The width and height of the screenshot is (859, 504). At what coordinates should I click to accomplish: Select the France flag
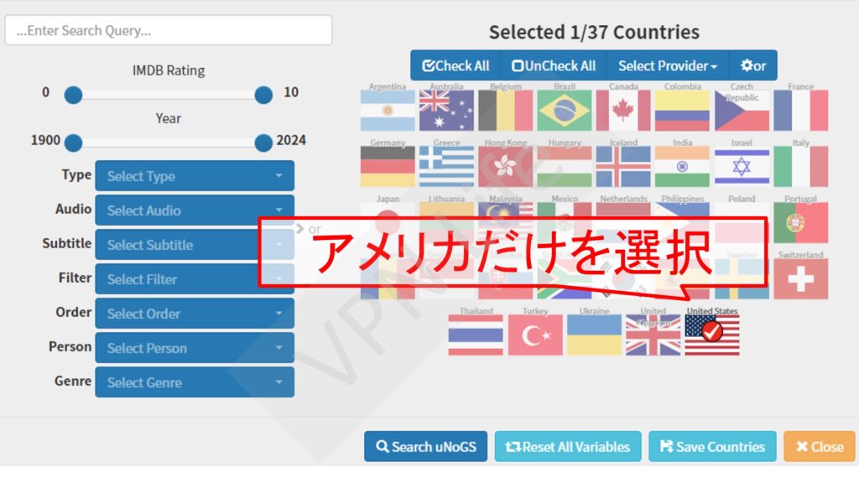801,109
